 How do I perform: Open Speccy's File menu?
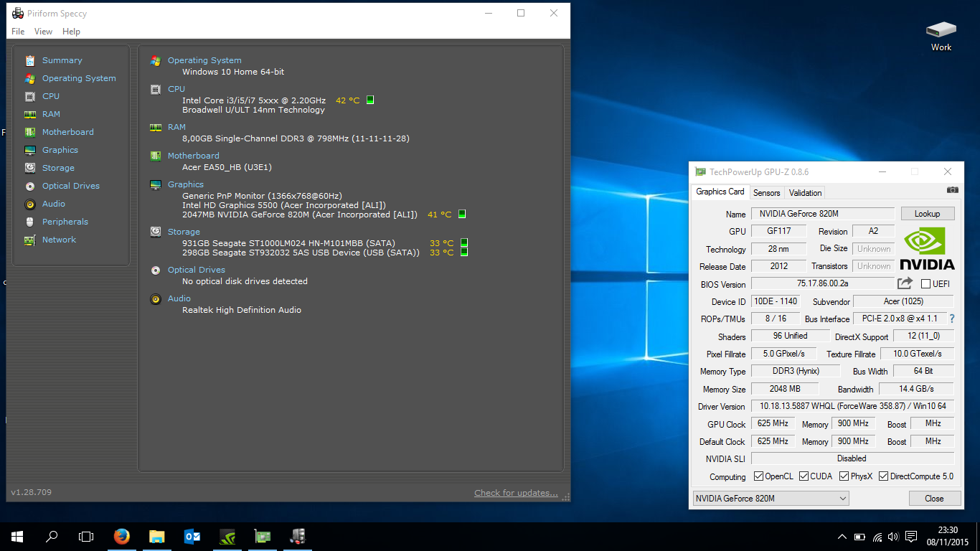(x=18, y=32)
